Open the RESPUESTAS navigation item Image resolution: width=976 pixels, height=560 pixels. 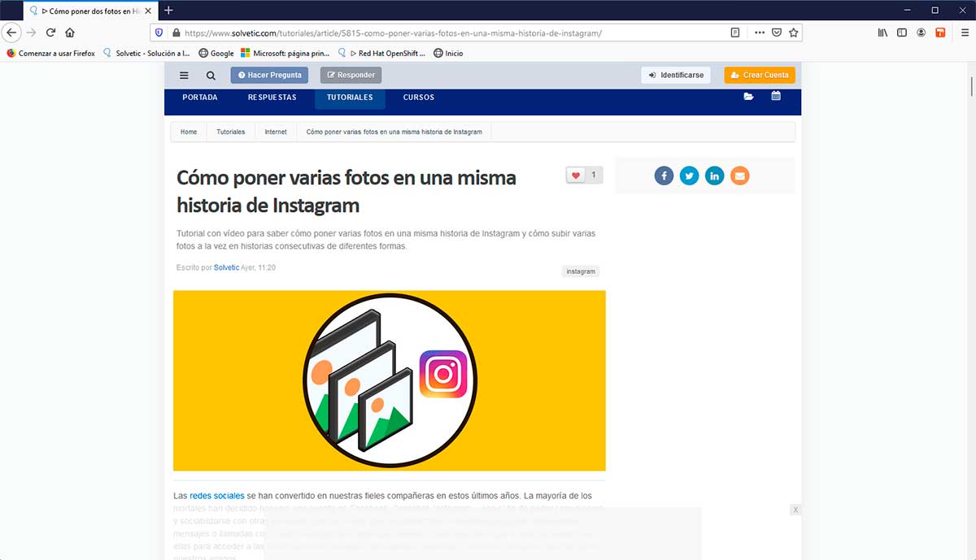coord(272,98)
